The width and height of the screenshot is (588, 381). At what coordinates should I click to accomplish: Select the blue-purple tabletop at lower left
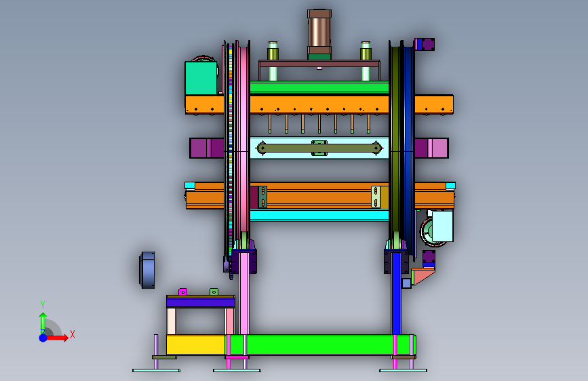point(201,303)
